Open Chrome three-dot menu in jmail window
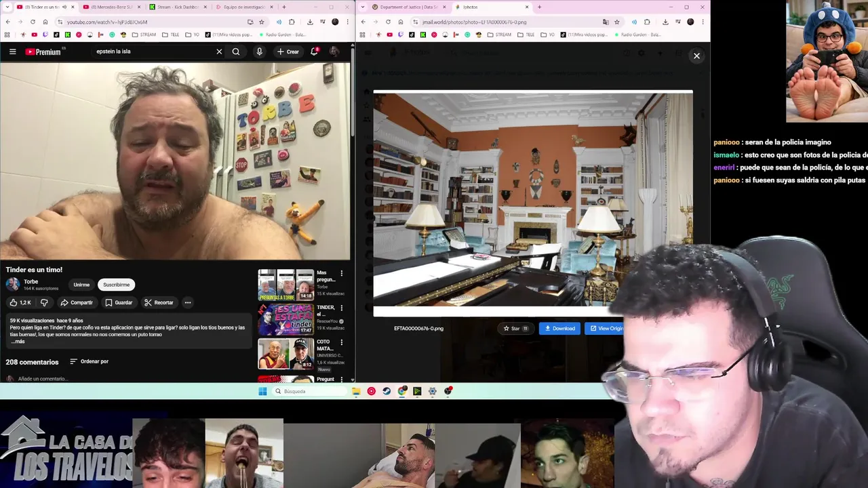This screenshot has width=868, height=488. tap(703, 22)
